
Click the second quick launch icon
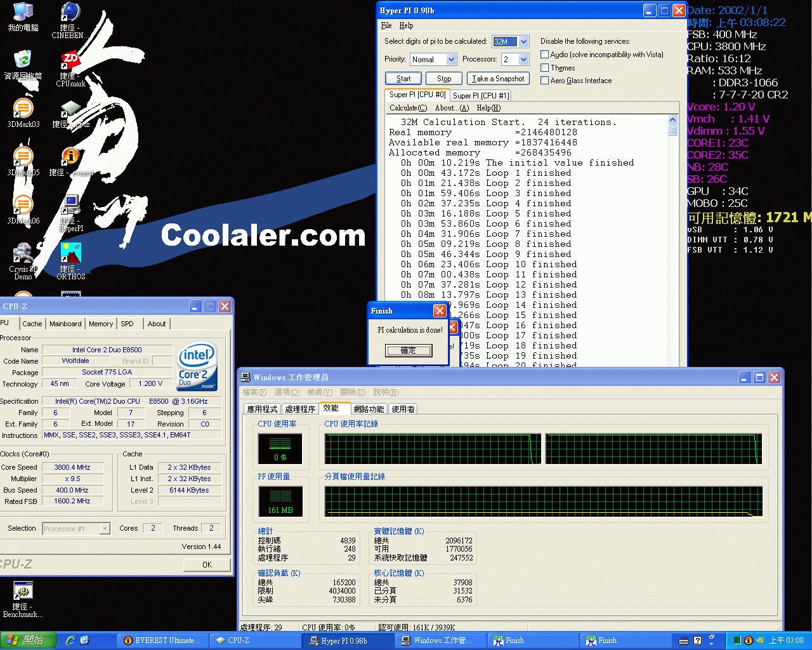(84, 640)
